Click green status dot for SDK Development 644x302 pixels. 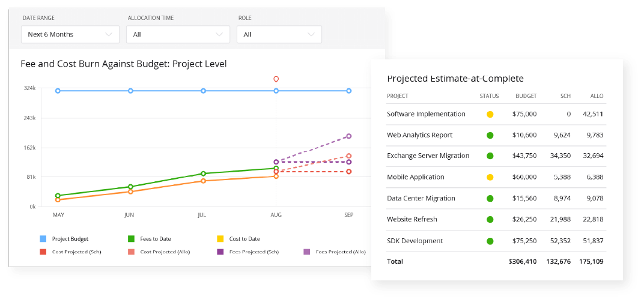click(x=490, y=241)
